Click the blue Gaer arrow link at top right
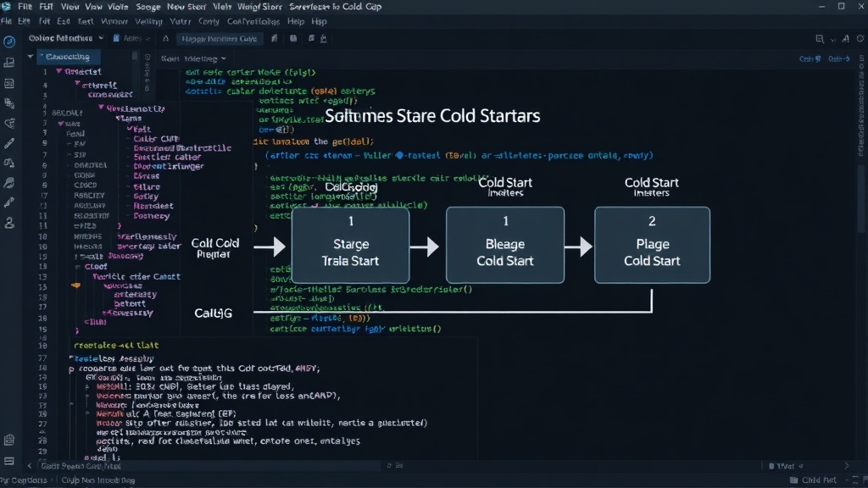 coord(839,58)
